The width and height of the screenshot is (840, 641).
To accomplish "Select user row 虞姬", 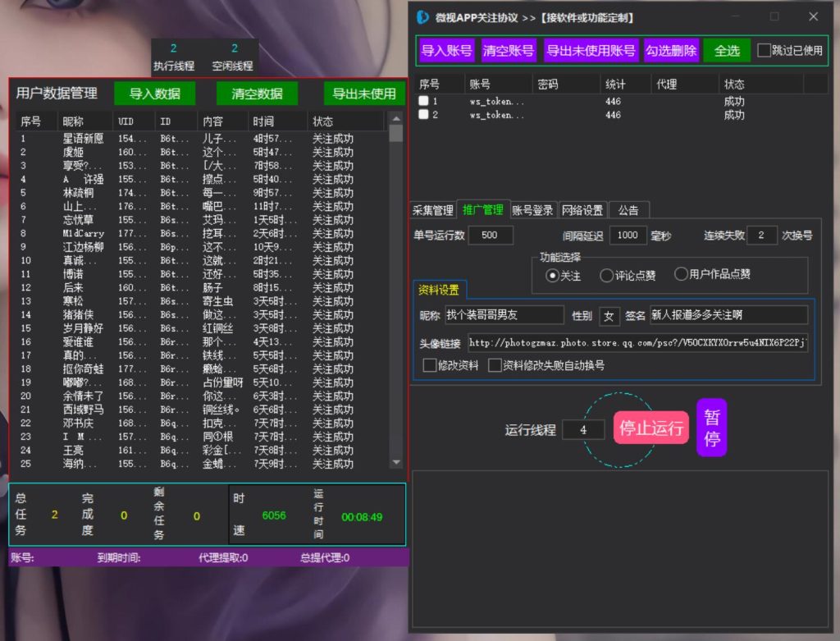I will 201,152.
